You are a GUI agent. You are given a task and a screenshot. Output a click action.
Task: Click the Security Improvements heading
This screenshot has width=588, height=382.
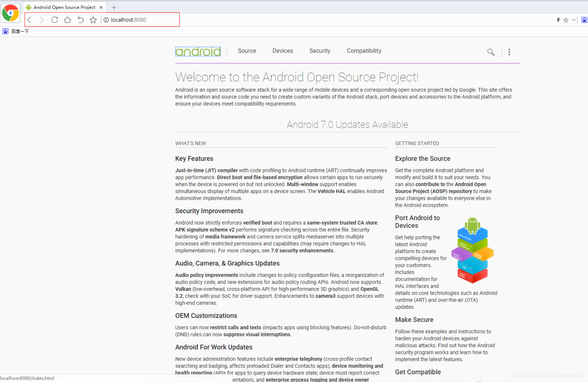pos(209,211)
